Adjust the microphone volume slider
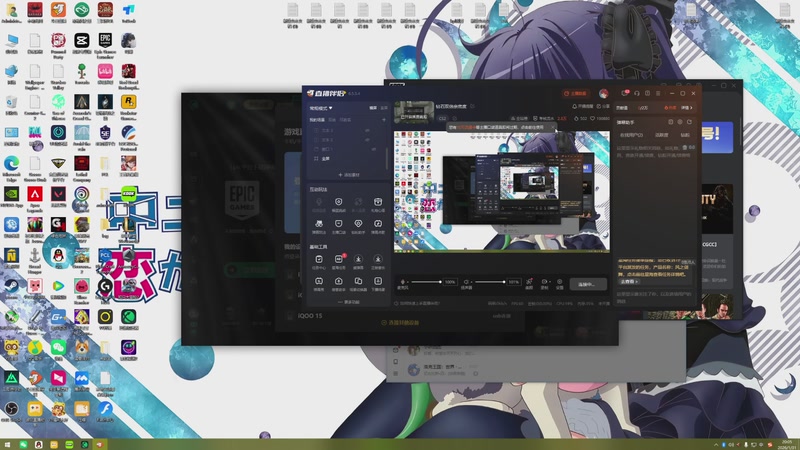The width and height of the screenshot is (800, 450). [x=425, y=282]
